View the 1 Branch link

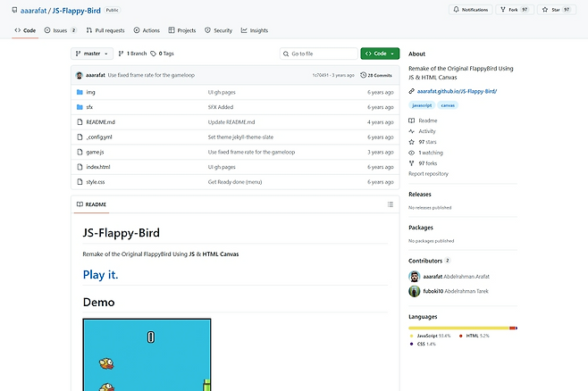pyautogui.click(x=132, y=54)
